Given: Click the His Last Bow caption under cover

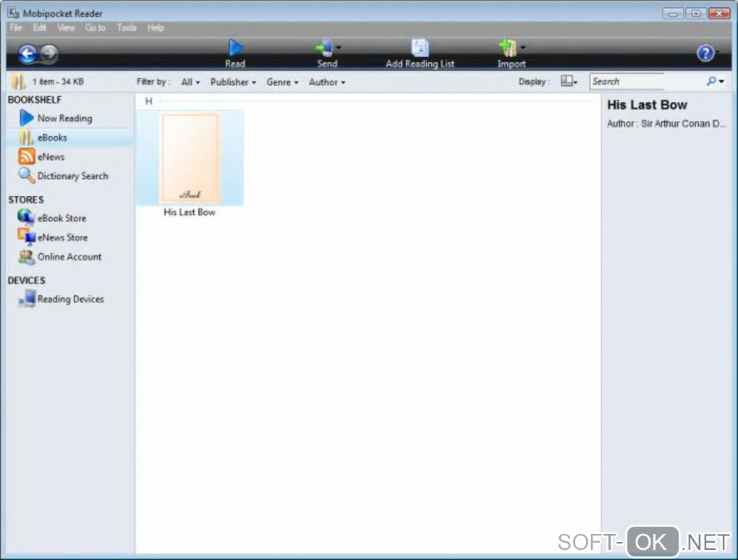Looking at the screenshot, I should click(x=190, y=212).
